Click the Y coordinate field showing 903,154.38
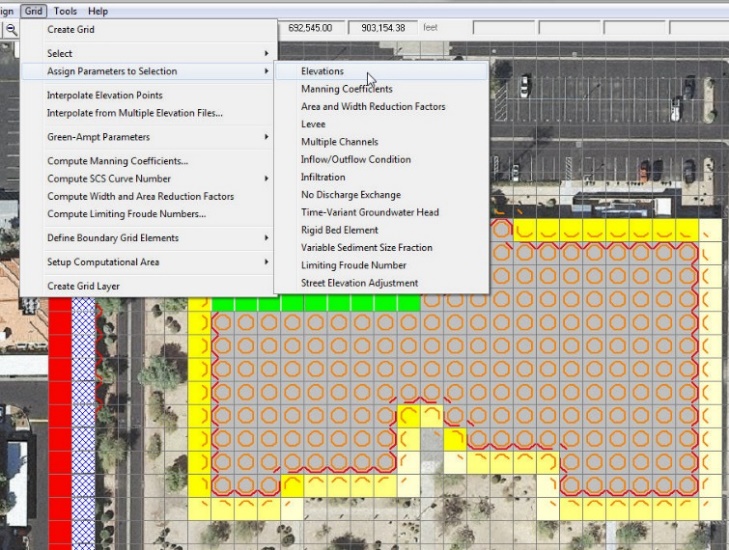729x550 pixels. click(x=384, y=28)
